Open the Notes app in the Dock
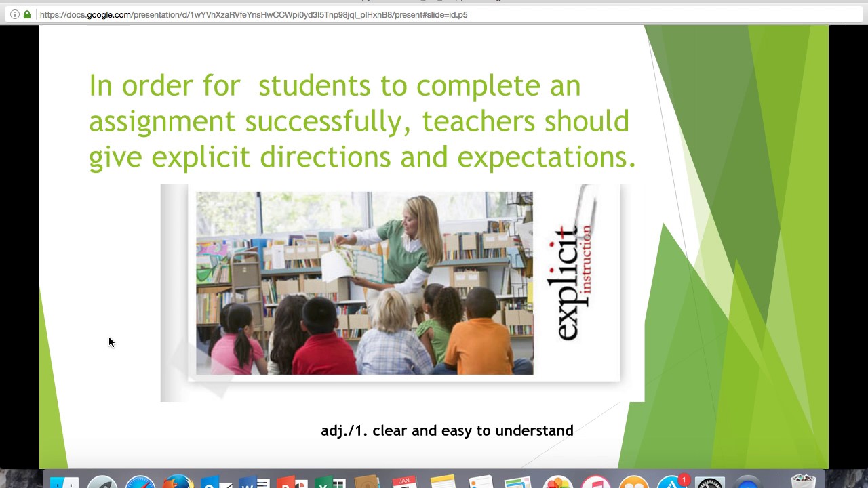Image resolution: width=868 pixels, height=488 pixels. click(442, 481)
